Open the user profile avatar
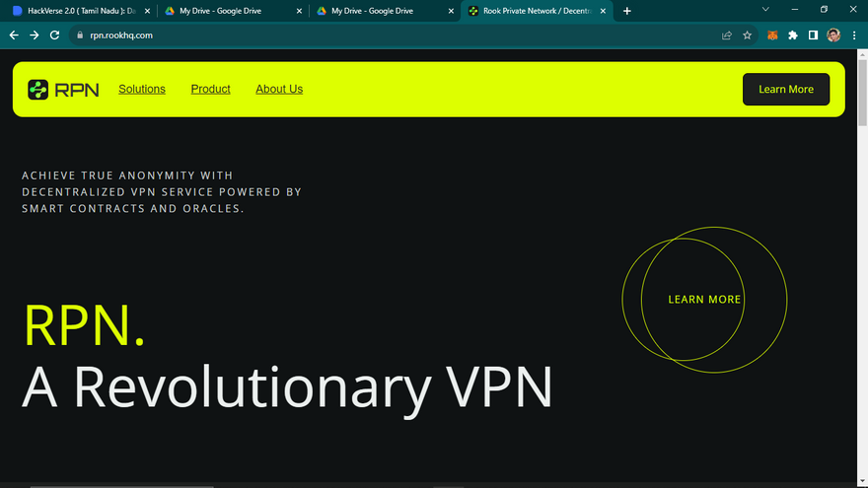The width and height of the screenshot is (868, 488). coord(833,35)
